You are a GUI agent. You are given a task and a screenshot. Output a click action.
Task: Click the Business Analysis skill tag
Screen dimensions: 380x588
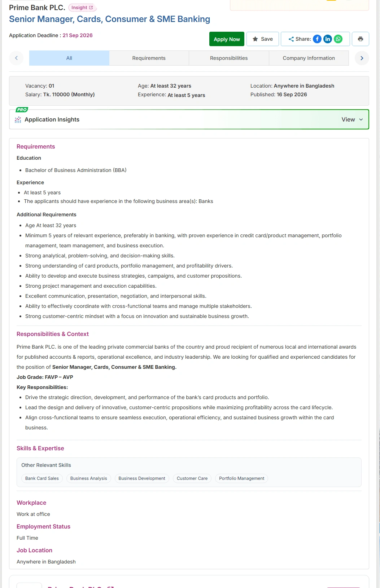(89, 478)
